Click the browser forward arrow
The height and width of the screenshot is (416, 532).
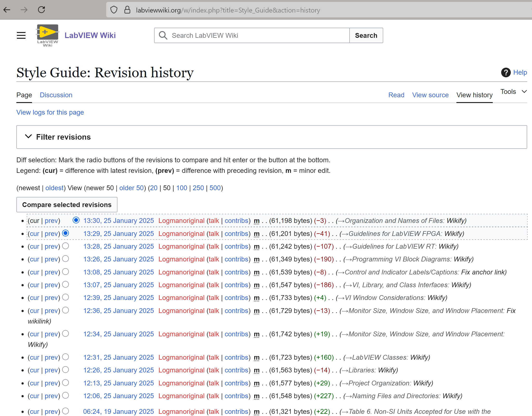[24, 10]
